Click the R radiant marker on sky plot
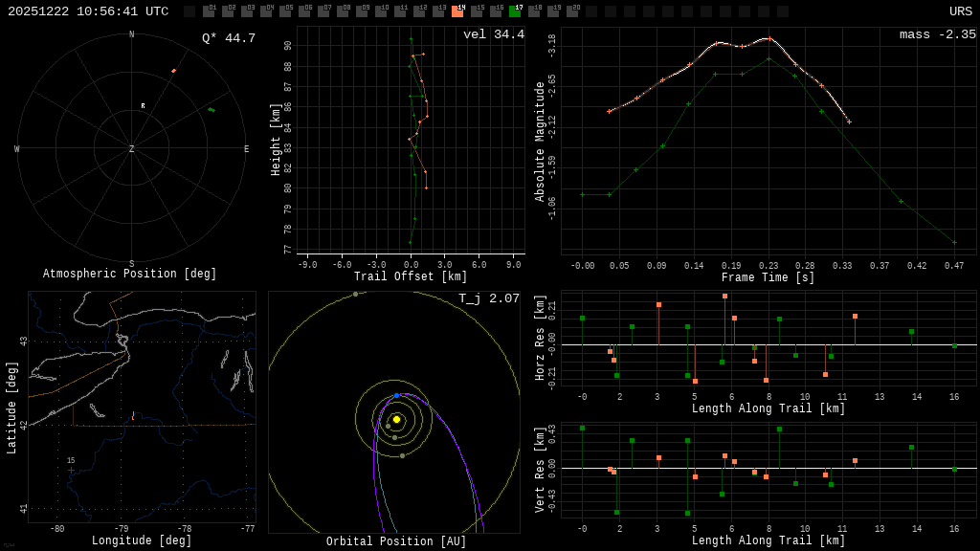The image size is (980, 551). 144,106
